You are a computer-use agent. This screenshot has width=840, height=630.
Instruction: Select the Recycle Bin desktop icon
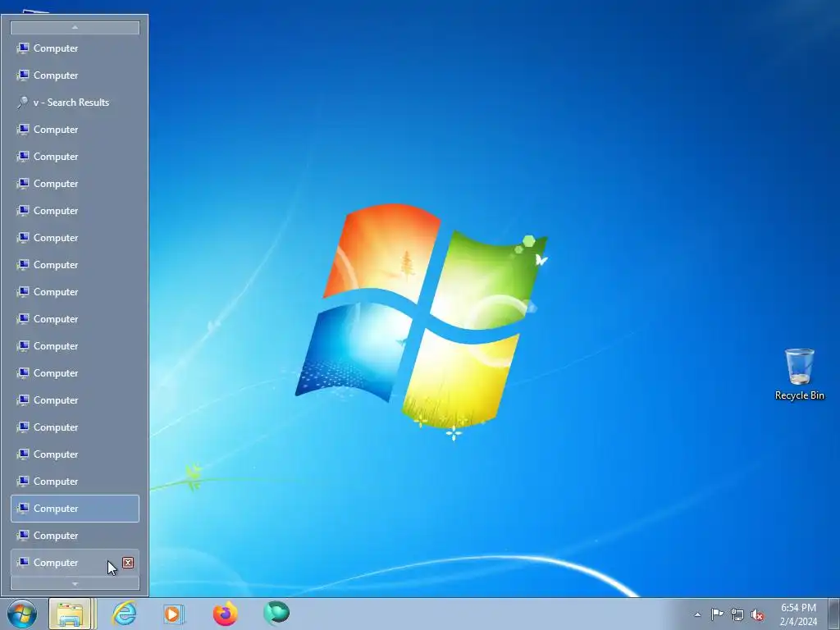799,375
